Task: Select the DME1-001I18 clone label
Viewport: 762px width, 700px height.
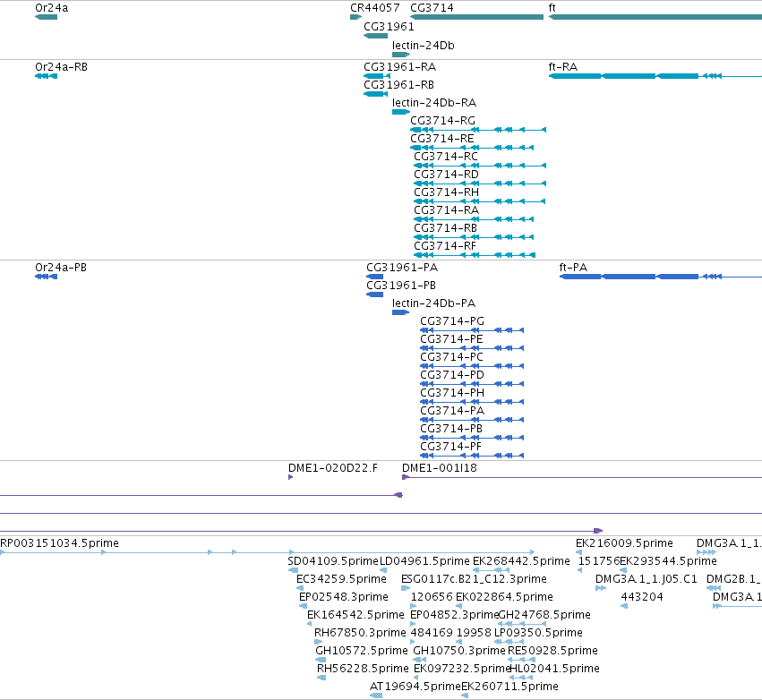Action: coord(440,468)
